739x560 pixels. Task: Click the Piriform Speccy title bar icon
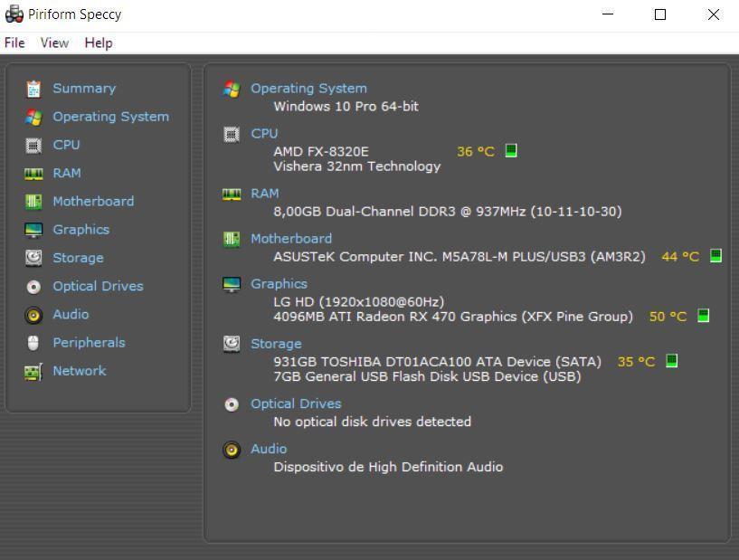[x=14, y=14]
